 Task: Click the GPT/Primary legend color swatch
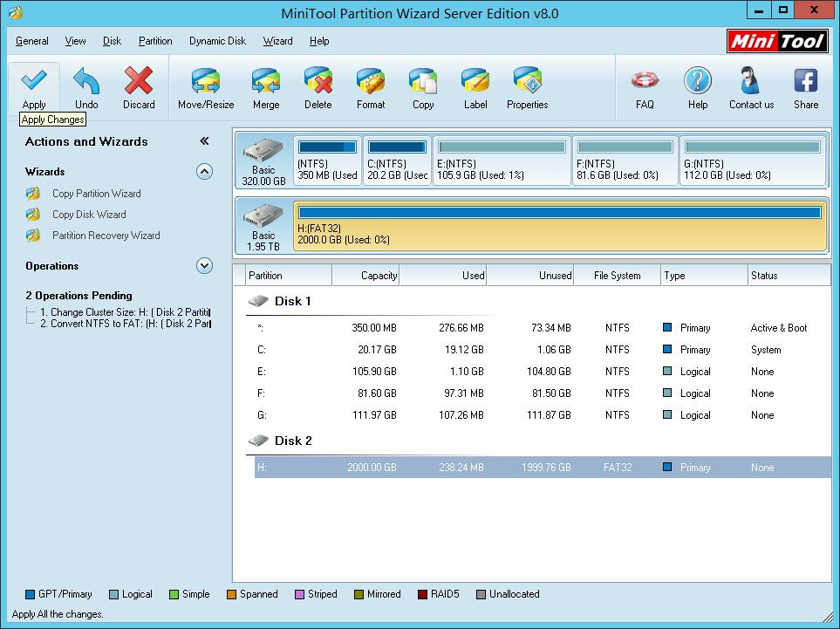30,594
